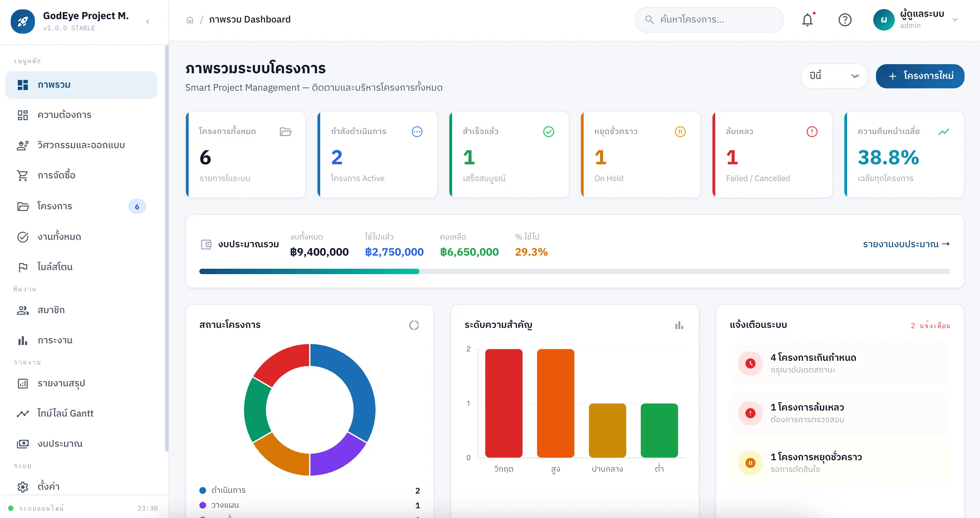Click the ภาระงาน bar chart icon
Image resolution: width=980 pixels, height=518 pixels.
23,341
